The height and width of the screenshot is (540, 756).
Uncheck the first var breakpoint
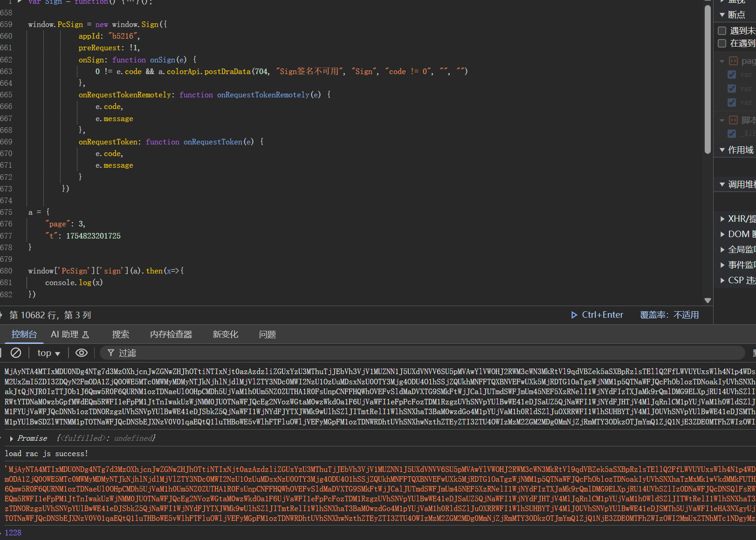pyautogui.click(x=732, y=75)
